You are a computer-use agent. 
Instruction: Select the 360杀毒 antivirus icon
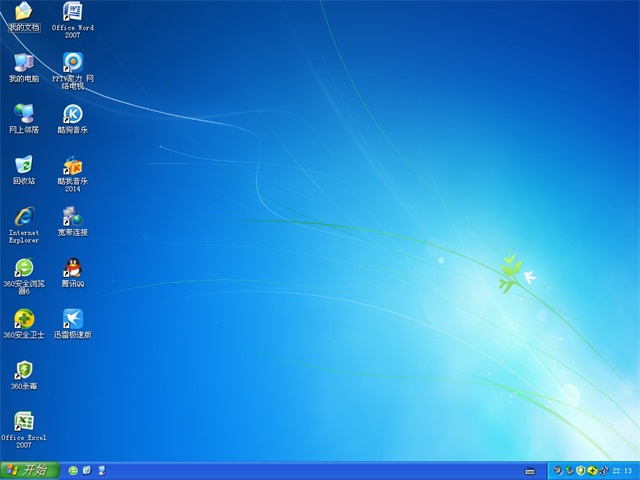[24, 371]
